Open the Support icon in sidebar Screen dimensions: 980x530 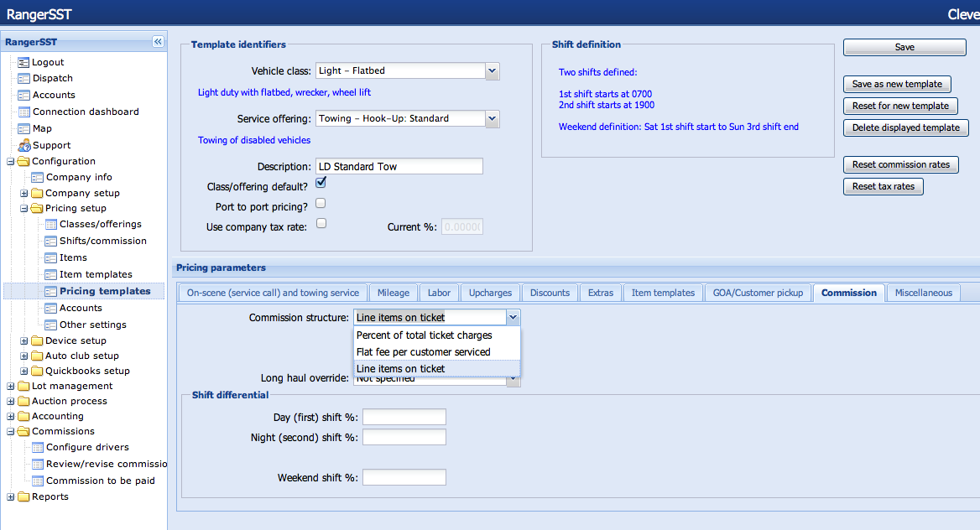point(23,145)
